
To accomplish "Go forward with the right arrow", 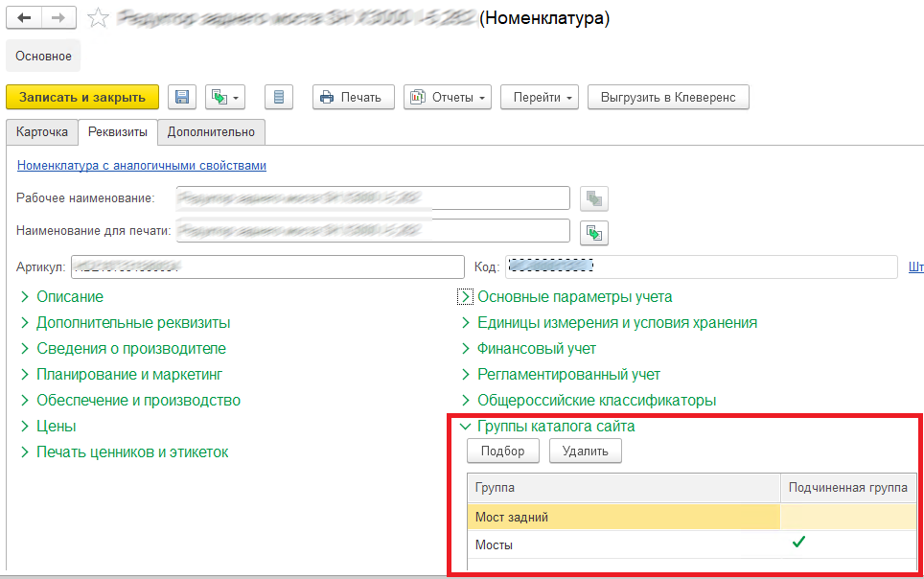I will coord(58,17).
